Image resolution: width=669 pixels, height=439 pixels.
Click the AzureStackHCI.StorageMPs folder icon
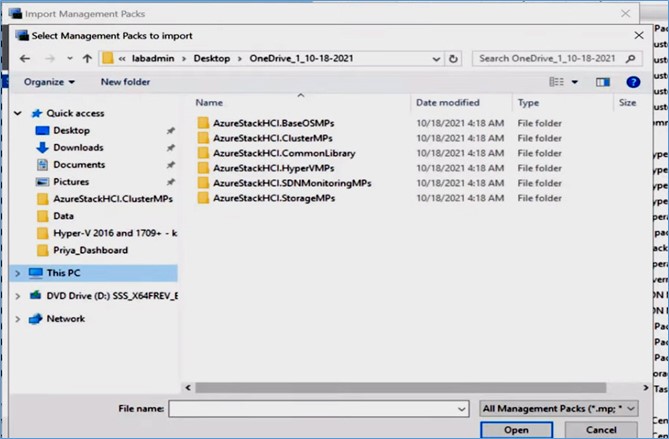[x=203, y=198]
